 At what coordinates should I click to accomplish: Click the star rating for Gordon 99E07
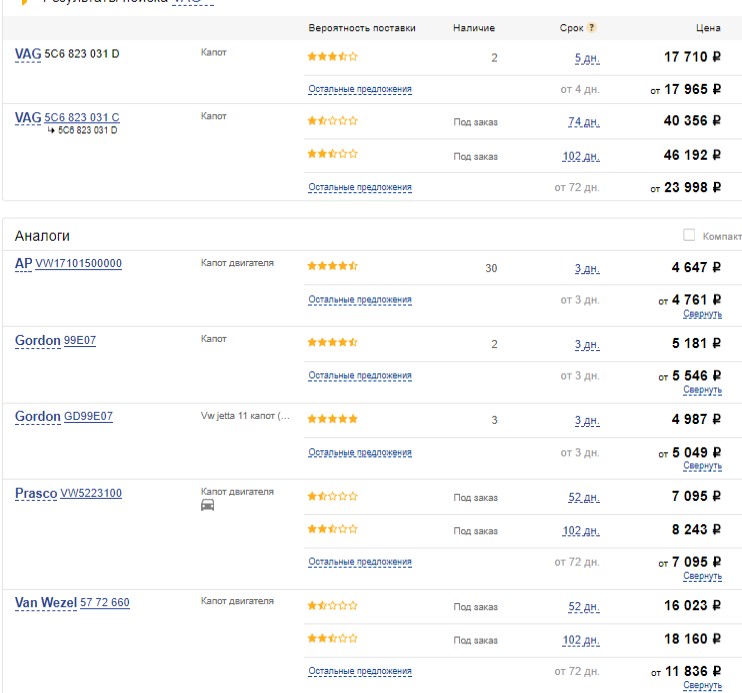coord(333,342)
